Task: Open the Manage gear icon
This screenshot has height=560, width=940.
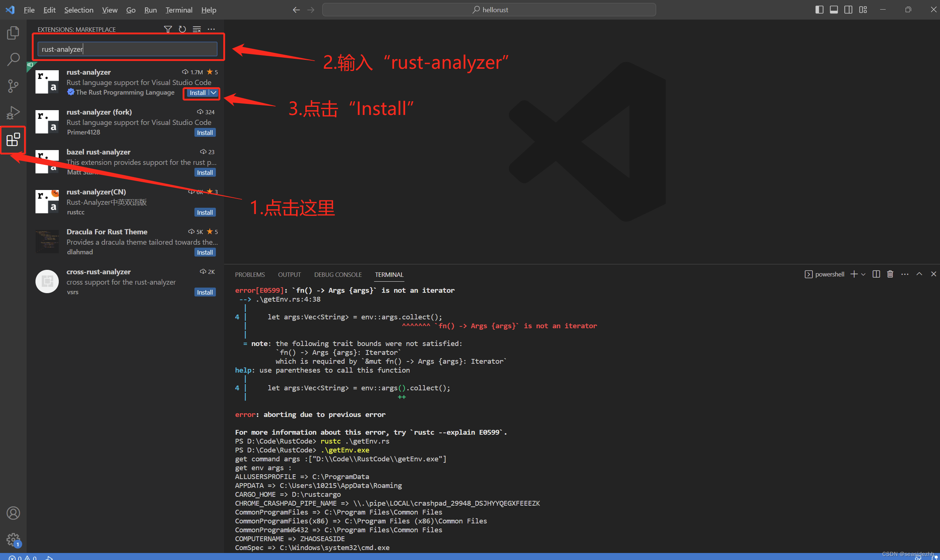Action: point(13,540)
